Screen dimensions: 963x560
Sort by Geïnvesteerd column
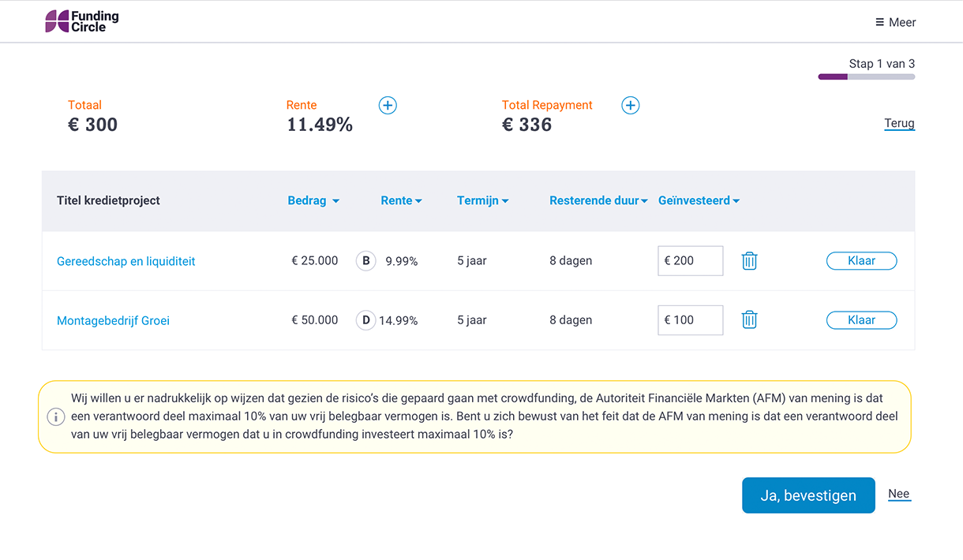coord(699,200)
